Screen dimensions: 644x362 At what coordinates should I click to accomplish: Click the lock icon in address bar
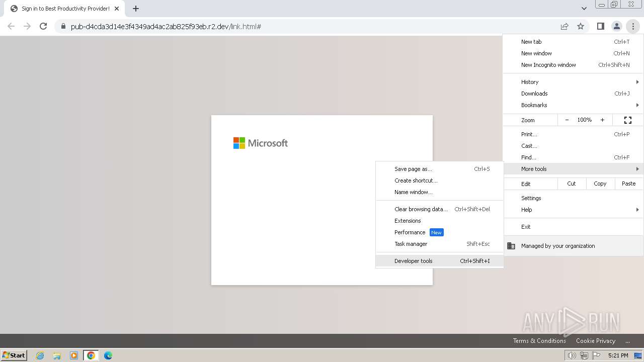(63, 26)
